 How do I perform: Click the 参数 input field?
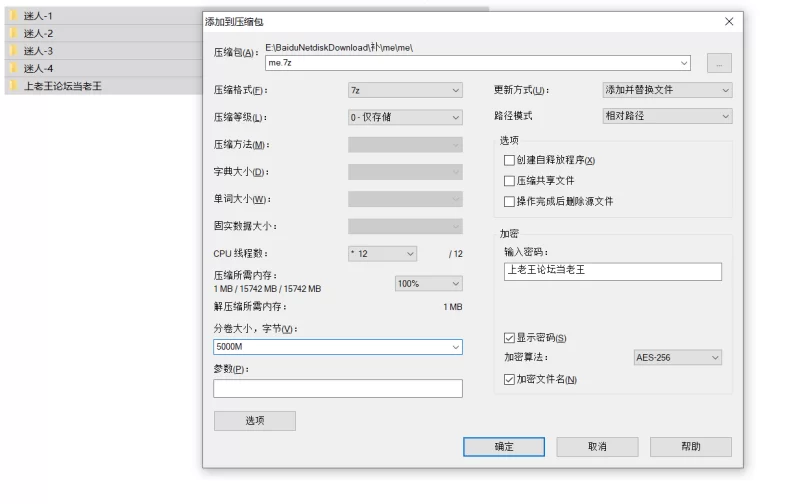click(x=338, y=389)
